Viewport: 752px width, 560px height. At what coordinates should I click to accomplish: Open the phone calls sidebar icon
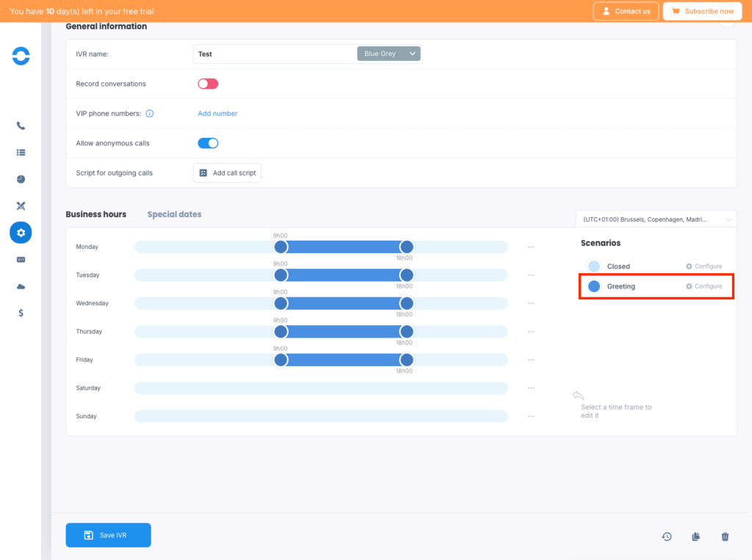[21, 126]
